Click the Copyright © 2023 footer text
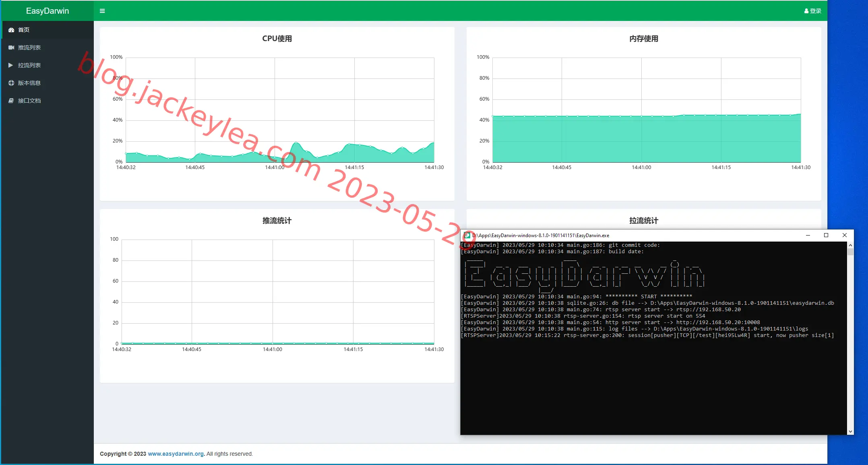This screenshot has height=465, width=868. (123, 454)
